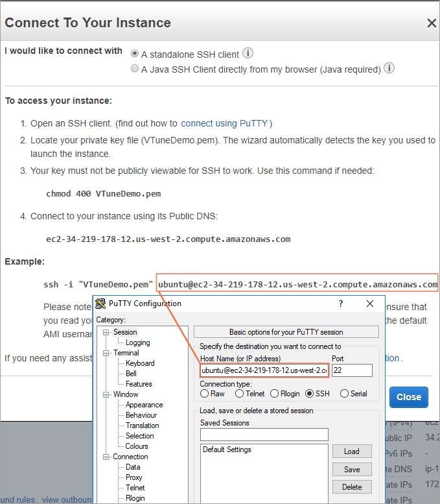The image size is (440, 504).
Task: Click ssh -i "VTuneDemo.pem" example text
Action: click(x=98, y=285)
